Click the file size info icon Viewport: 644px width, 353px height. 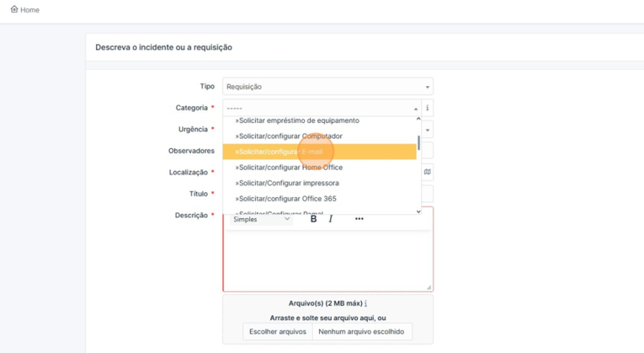[365, 303]
